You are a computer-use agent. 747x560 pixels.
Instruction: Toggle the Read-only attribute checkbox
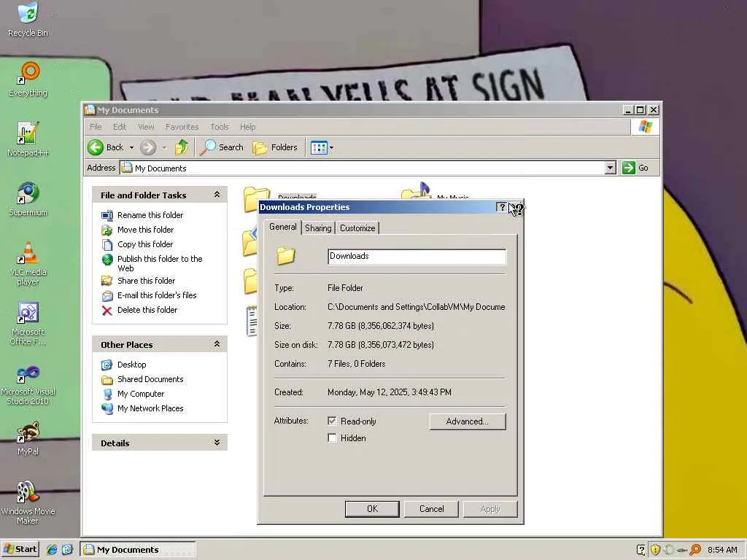332,421
